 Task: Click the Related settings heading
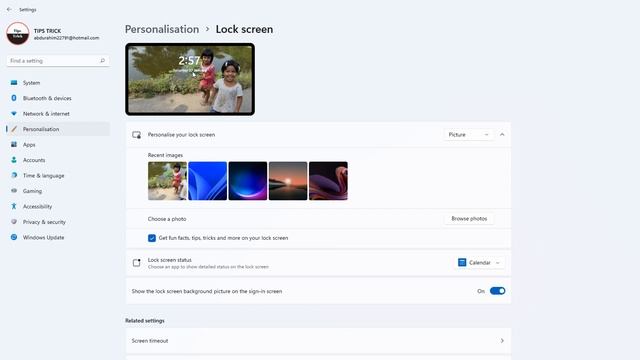pyautogui.click(x=145, y=321)
